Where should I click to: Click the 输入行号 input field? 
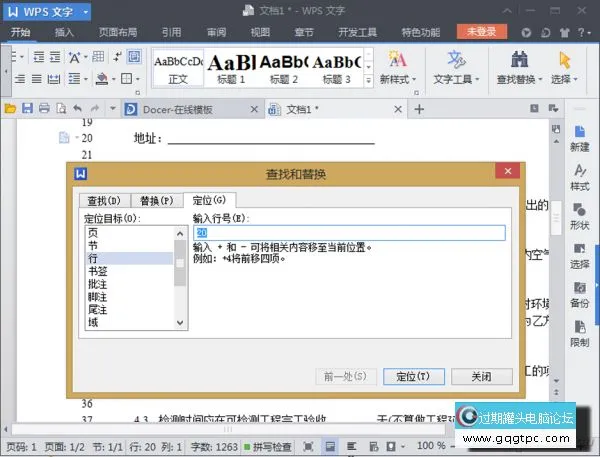[x=349, y=233]
